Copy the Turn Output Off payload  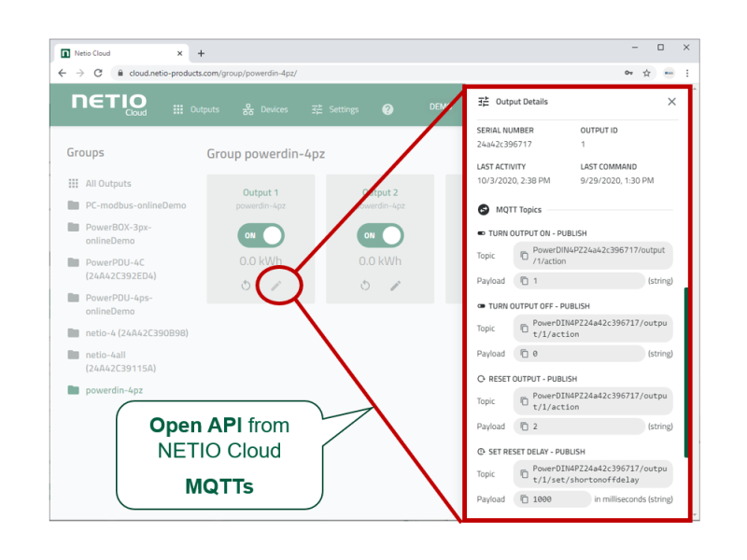tap(524, 354)
